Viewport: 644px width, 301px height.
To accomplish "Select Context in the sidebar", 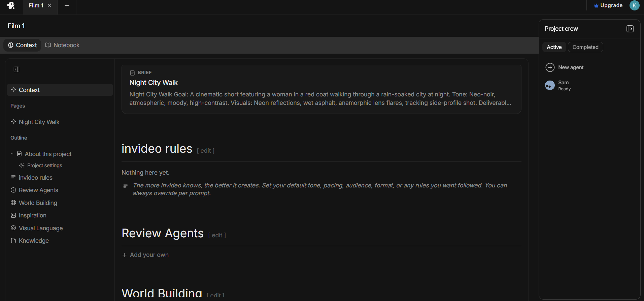I will (60, 90).
